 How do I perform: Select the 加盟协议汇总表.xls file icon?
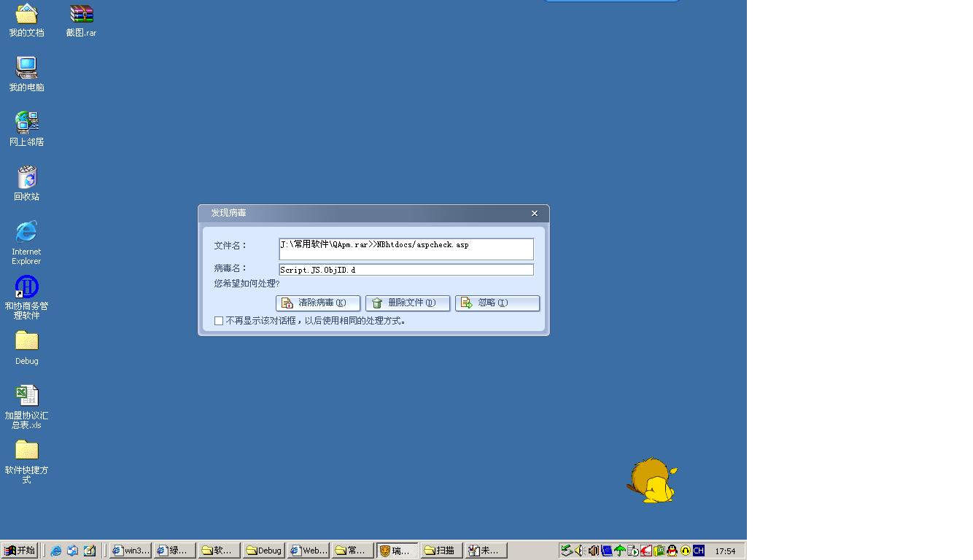coord(27,407)
